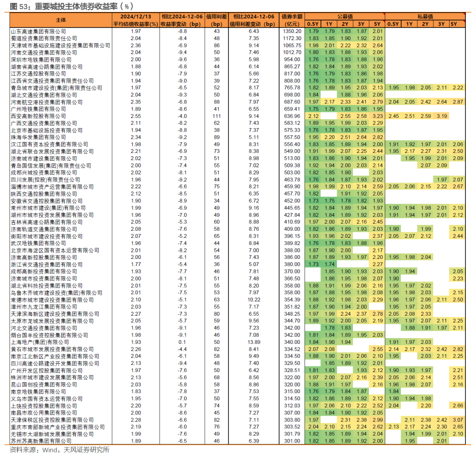Select row 珠海华发集团有限公司
The image size is (476, 457).
[x=238, y=137]
